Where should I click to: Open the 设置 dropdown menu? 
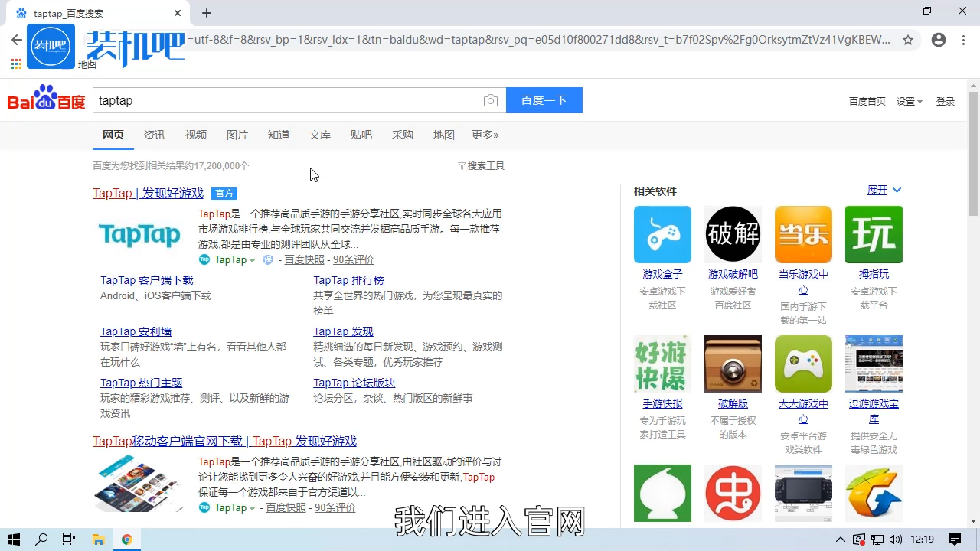908,100
